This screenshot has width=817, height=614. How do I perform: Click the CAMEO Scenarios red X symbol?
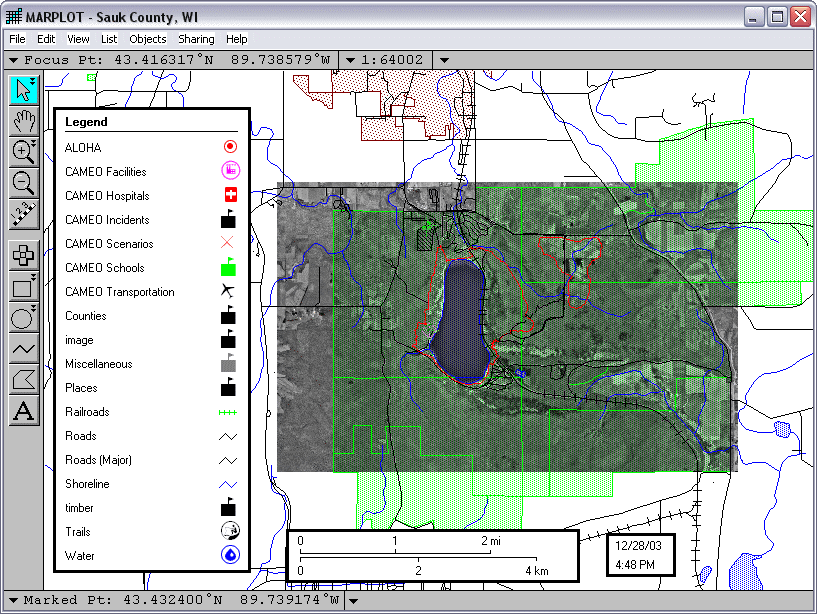(x=227, y=242)
